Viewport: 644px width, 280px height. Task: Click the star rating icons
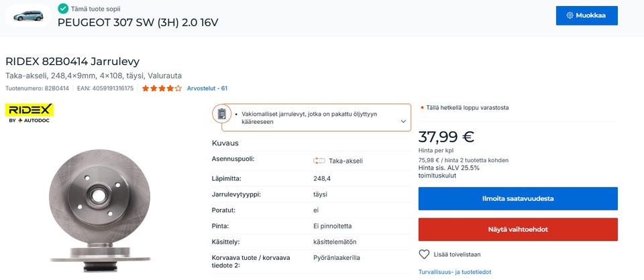tap(161, 88)
